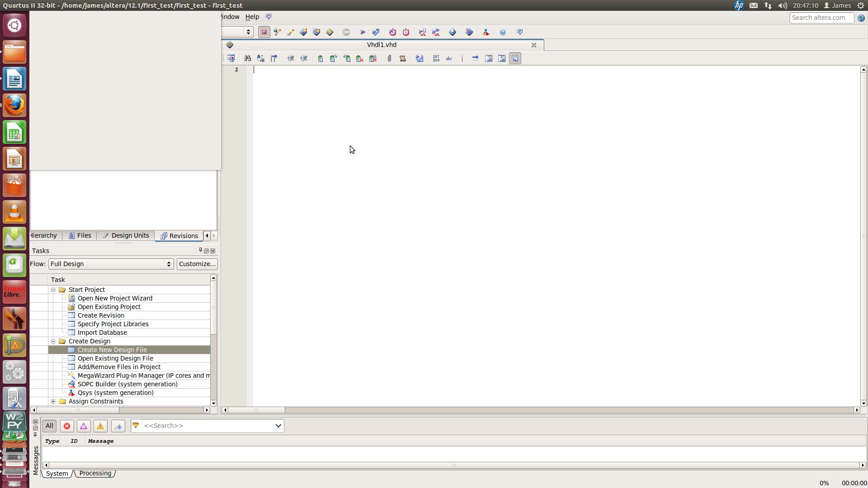
Task: Toggle bookmark icon in editor toolbar
Action: [320, 58]
